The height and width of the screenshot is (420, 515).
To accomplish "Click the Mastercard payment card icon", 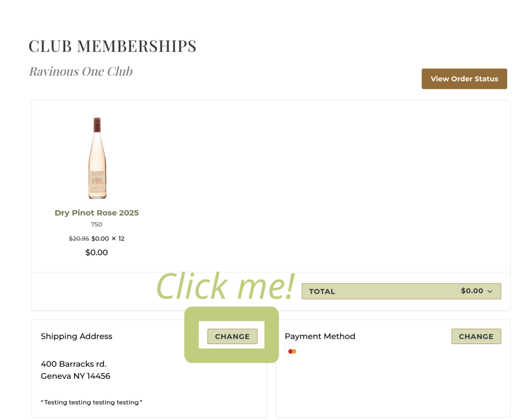I will tap(292, 351).
